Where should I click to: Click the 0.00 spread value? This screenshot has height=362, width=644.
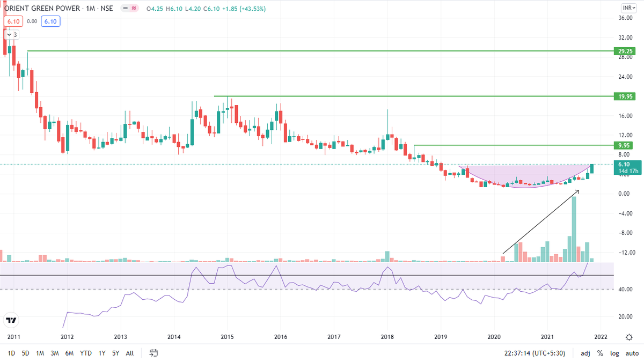click(x=32, y=21)
